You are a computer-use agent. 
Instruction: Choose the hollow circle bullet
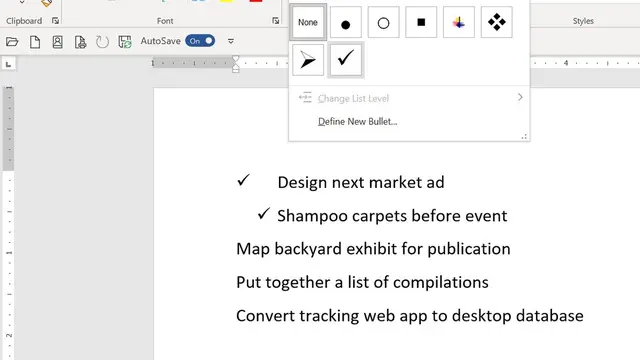point(383,22)
